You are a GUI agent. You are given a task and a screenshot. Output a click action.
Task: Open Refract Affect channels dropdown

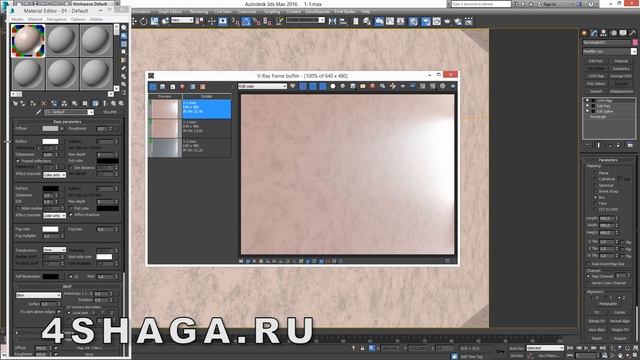pyautogui.click(x=54, y=215)
